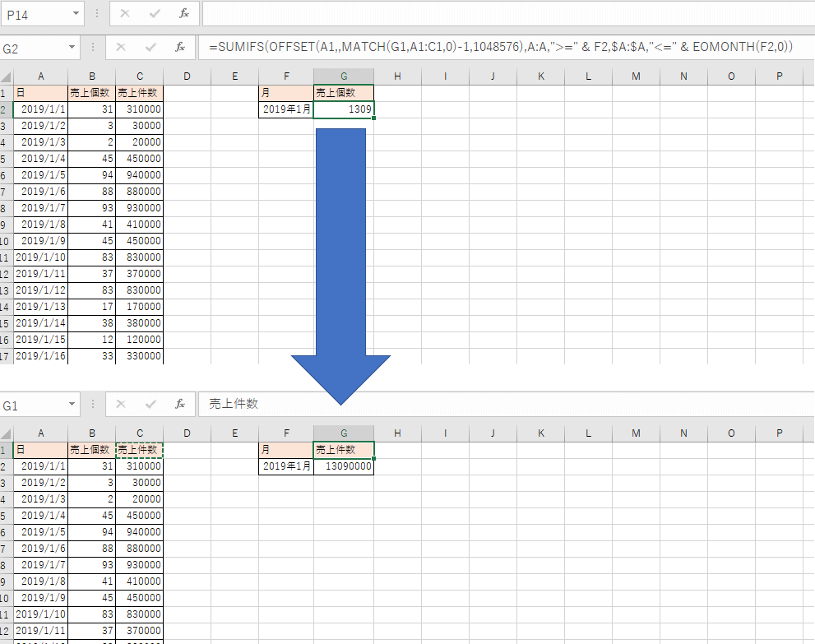815x644 pixels.
Task: Click the cancel X icon beside name box P14
Action: (124, 13)
